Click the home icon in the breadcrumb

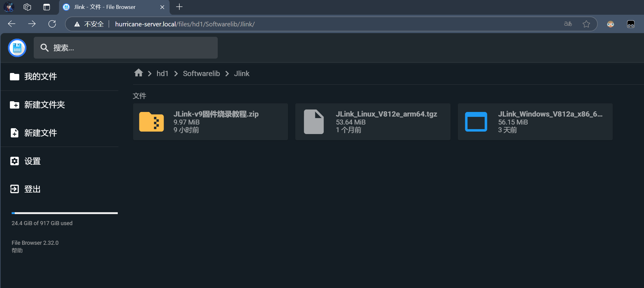139,73
